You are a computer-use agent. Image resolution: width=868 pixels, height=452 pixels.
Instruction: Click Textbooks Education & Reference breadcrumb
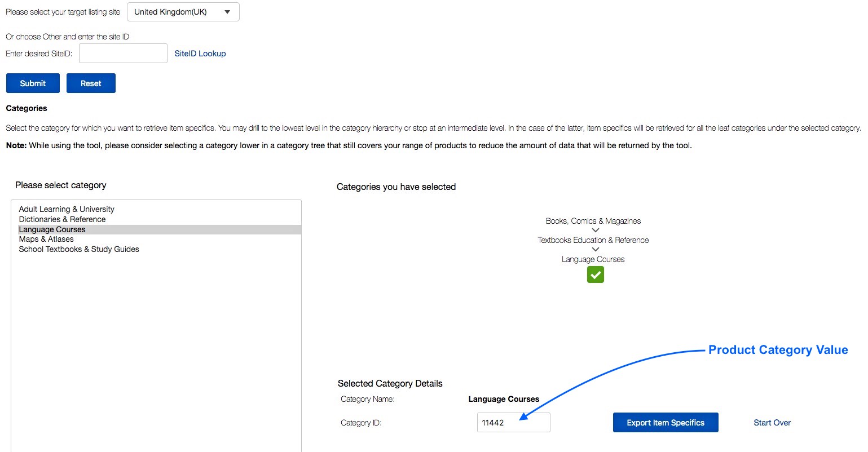tap(593, 240)
